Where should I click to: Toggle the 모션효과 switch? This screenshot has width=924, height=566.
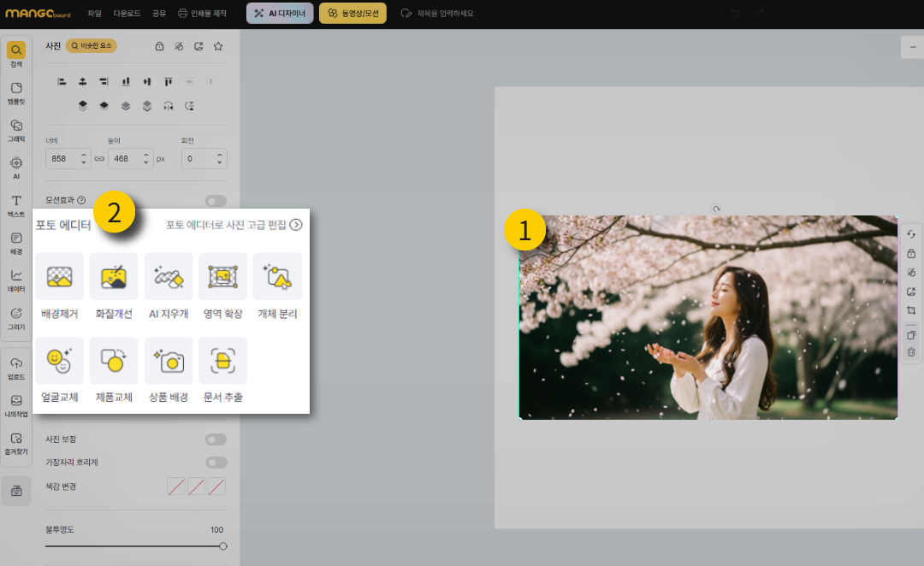click(x=216, y=201)
